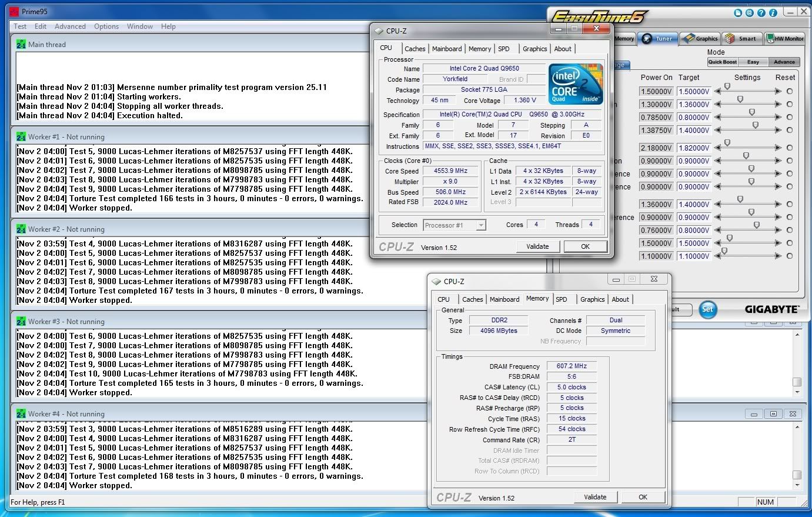This screenshot has width=812, height=517.
Task: Click OK in the lower CPU-Z Memory window
Action: click(643, 497)
